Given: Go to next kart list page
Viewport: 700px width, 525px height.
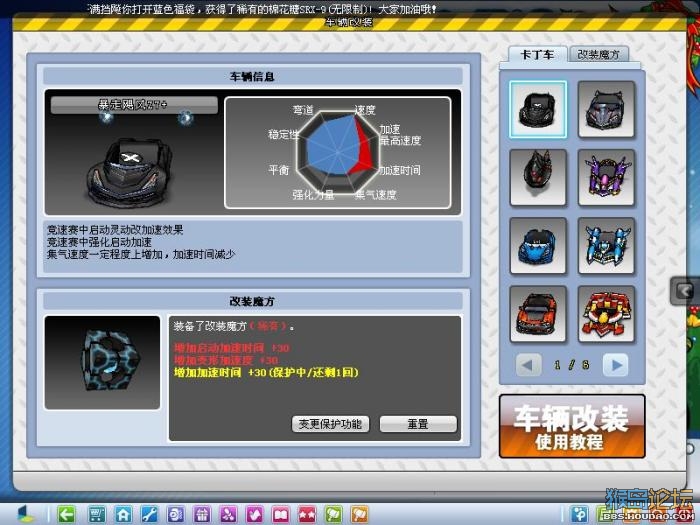Looking at the screenshot, I should pos(616,365).
